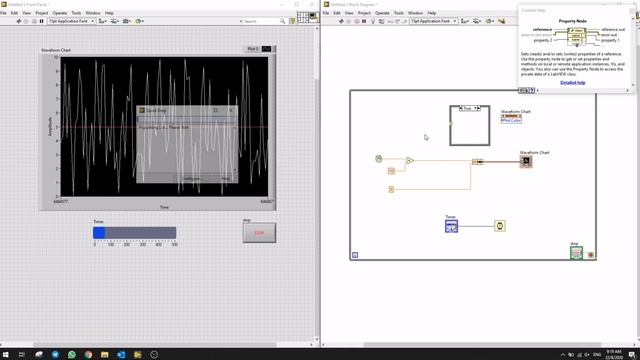Image resolution: width=640 pixels, height=360 pixels.
Task: Click the Plot 0 label in chart legend
Action: click(252, 49)
